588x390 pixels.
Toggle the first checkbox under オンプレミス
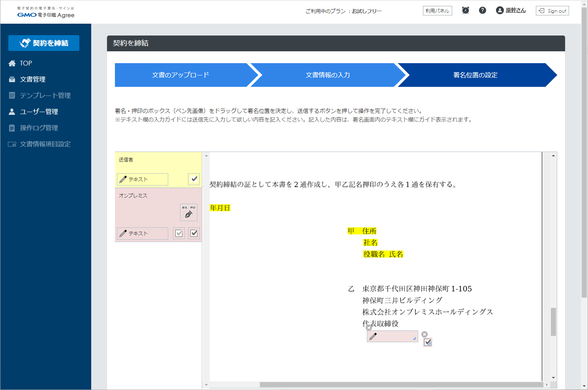tap(178, 233)
